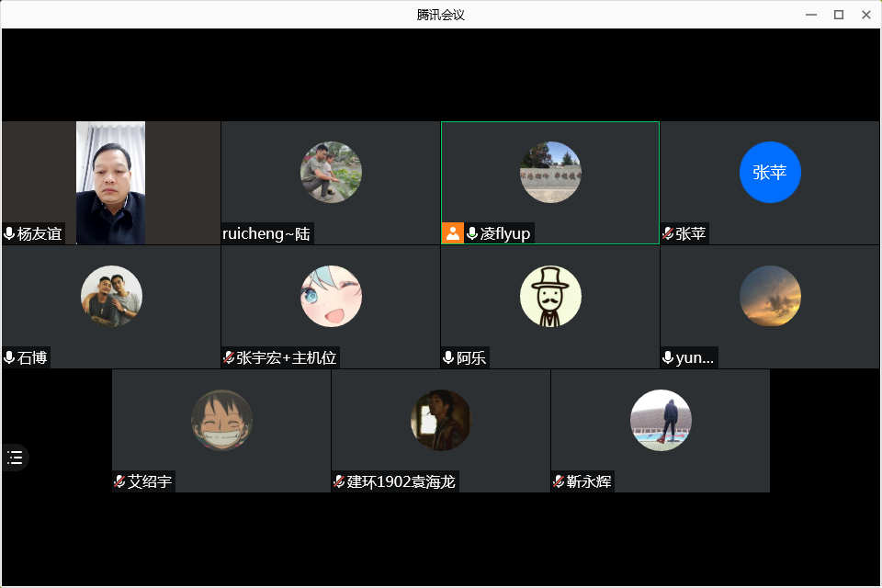
Task: Click the microphone icon next to 凌flyup
Action: pyautogui.click(x=472, y=233)
